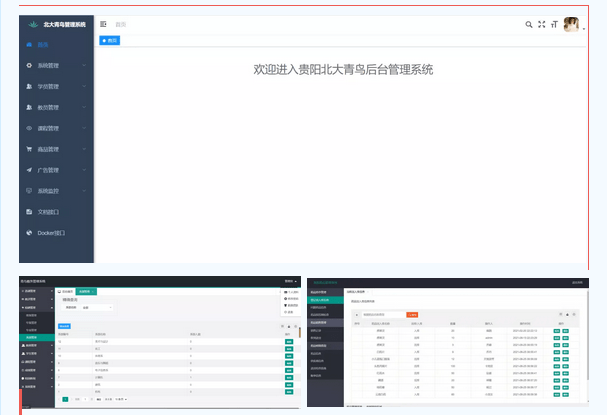Select the blue 首页 page tab
The height and width of the screenshot is (415, 610).
click(x=110, y=40)
